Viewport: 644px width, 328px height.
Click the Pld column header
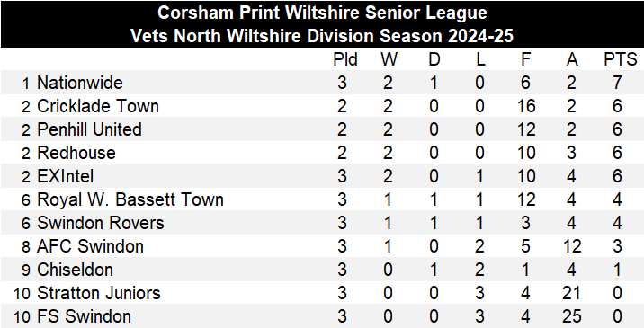point(345,60)
